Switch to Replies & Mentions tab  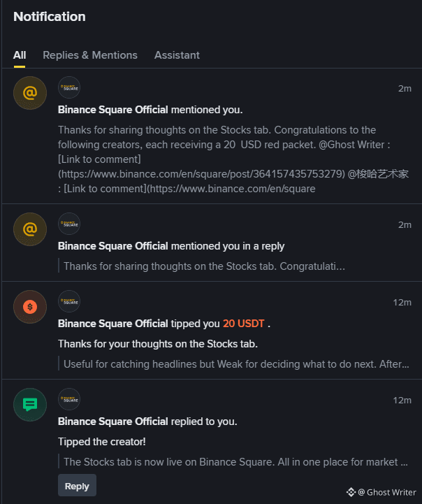(x=90, y=55)
